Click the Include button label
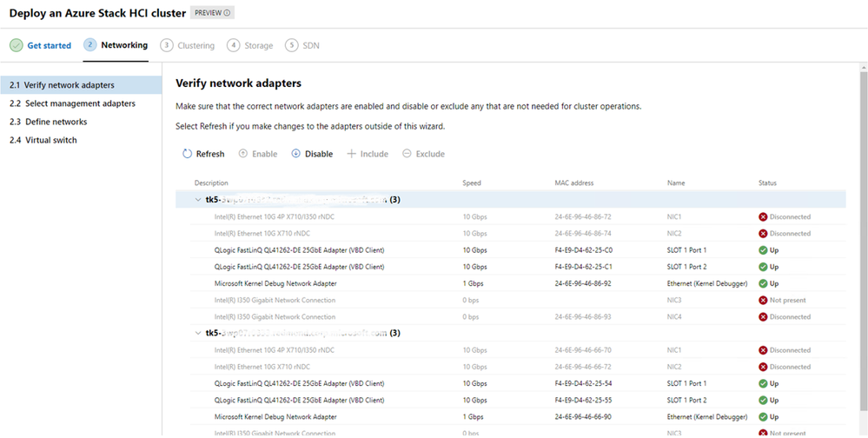 (374, 154)
